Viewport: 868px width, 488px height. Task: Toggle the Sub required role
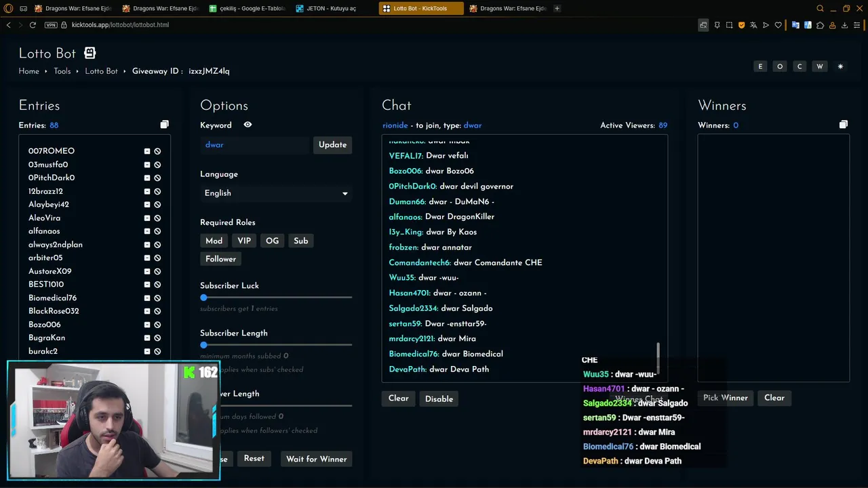click(x=301, y=241)
